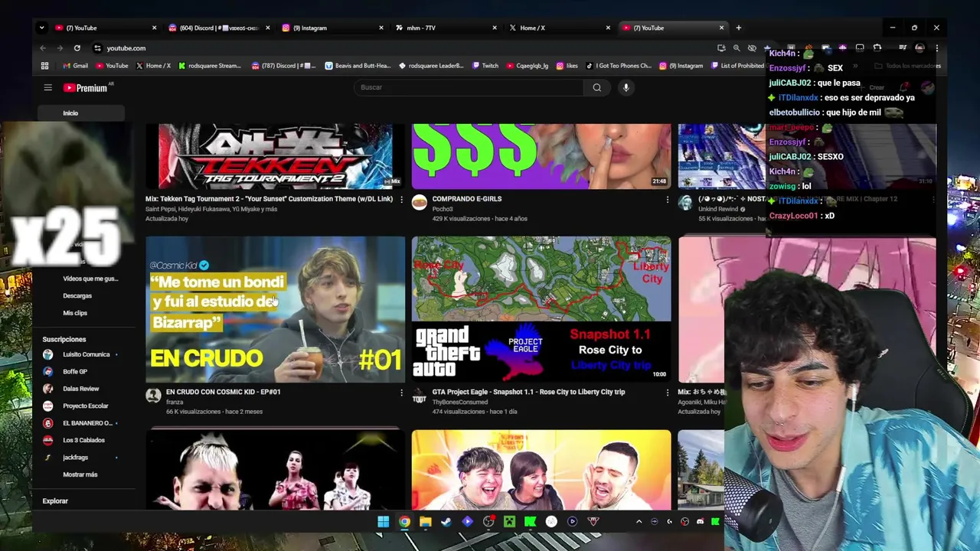Open green Kick app taskbar icon
Viewport: 980px width, 551px height.
[530, 522]
